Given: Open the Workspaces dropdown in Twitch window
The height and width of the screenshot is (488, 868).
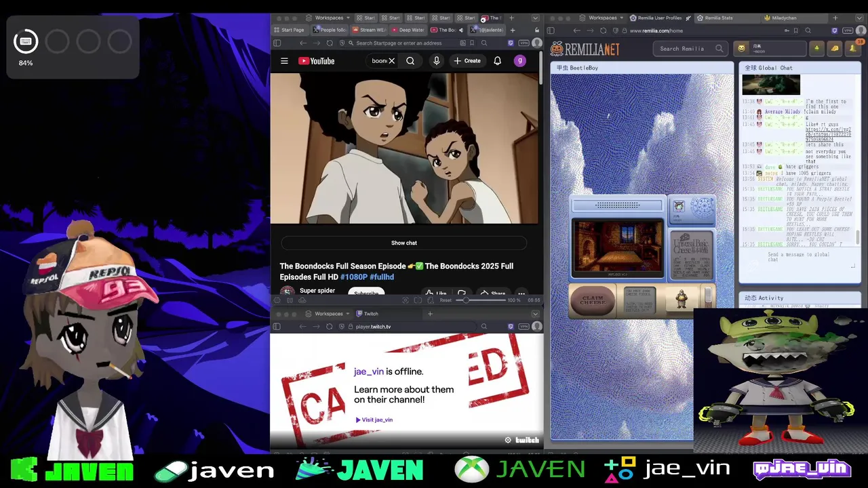Looking at the screenshot, I should (328, 314).
